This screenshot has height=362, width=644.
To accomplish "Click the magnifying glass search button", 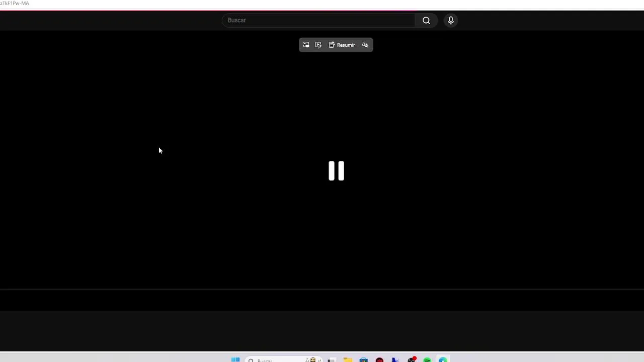I will (x=426, y=20).
